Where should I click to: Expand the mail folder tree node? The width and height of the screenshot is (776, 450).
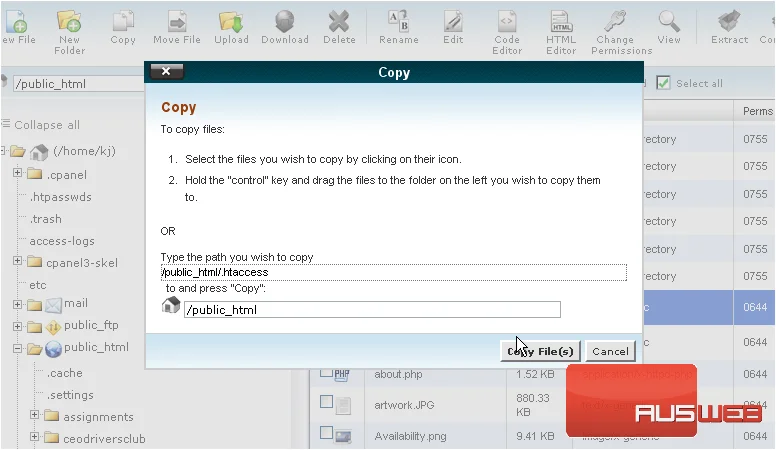coord(17,304)
